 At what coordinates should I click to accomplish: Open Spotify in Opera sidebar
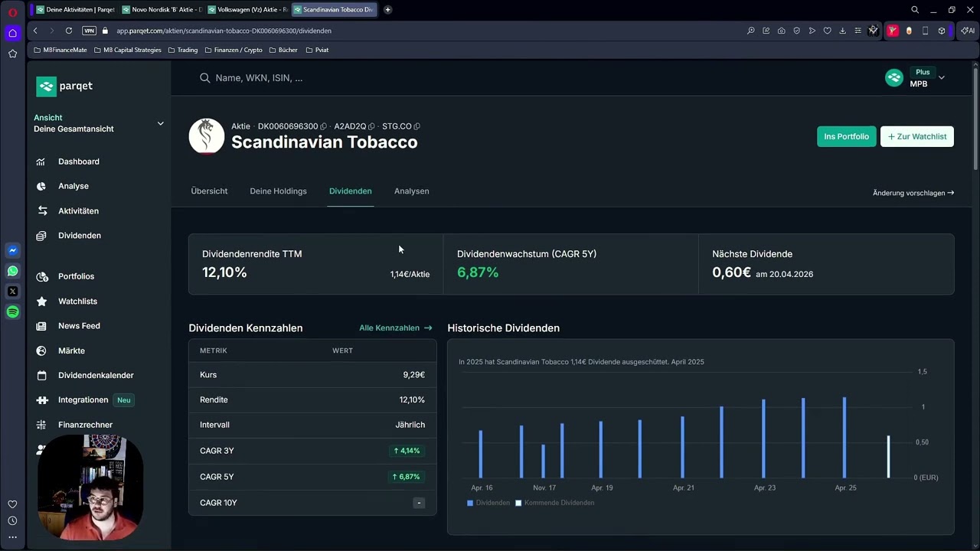click(x=12, y=311)
